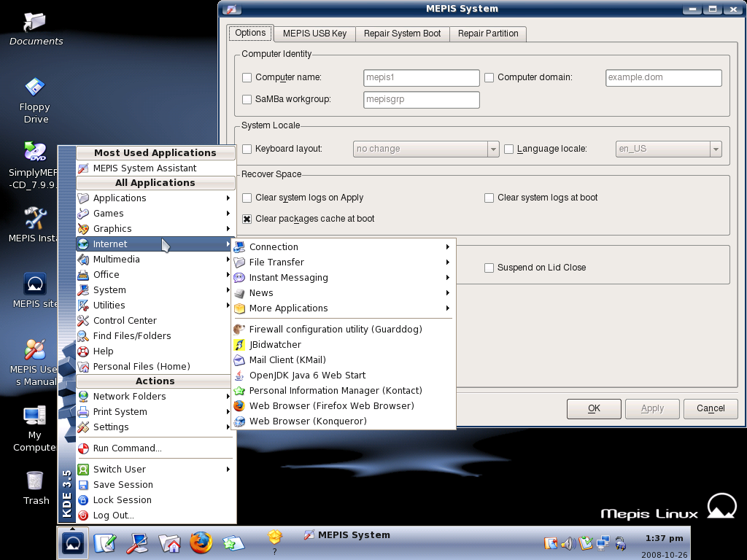Click Cancel in the MEPIS System dialog
Screen dimensions: 747x560
711,408
